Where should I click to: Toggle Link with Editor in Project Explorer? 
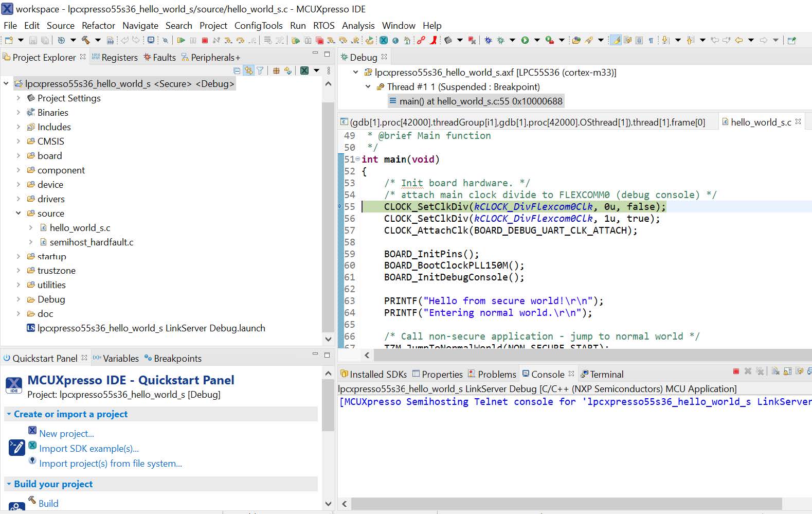pos(248,71)
